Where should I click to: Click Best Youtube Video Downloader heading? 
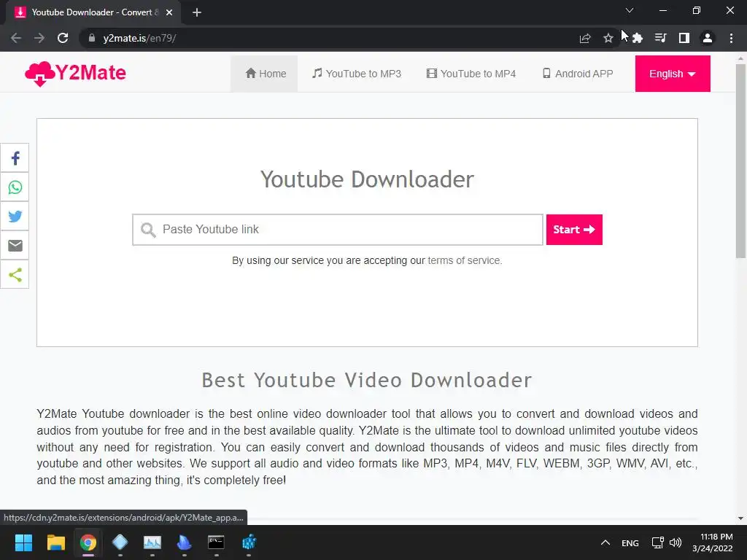[366, 380]
